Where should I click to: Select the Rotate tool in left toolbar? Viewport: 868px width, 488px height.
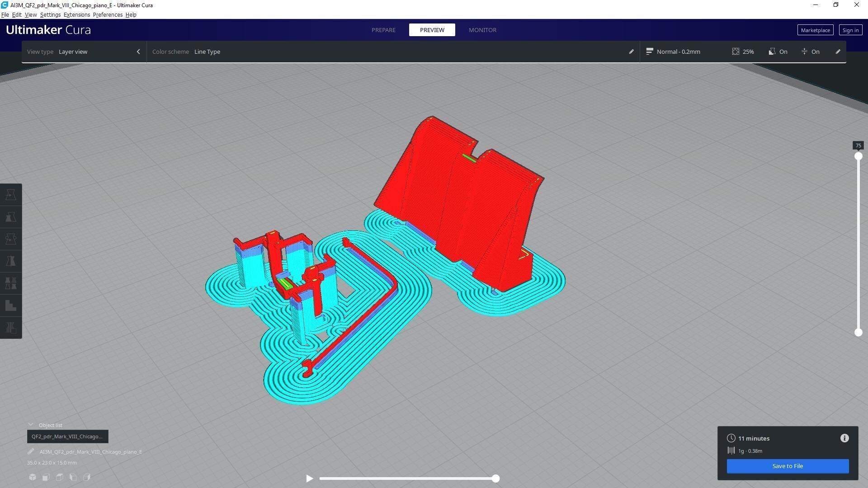click(x=11, y=239)
